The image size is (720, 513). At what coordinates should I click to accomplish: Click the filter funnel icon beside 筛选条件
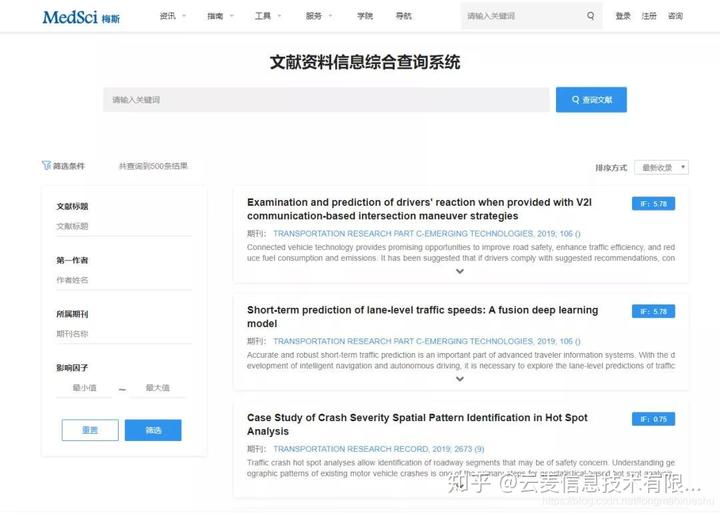tap(46, 165)
